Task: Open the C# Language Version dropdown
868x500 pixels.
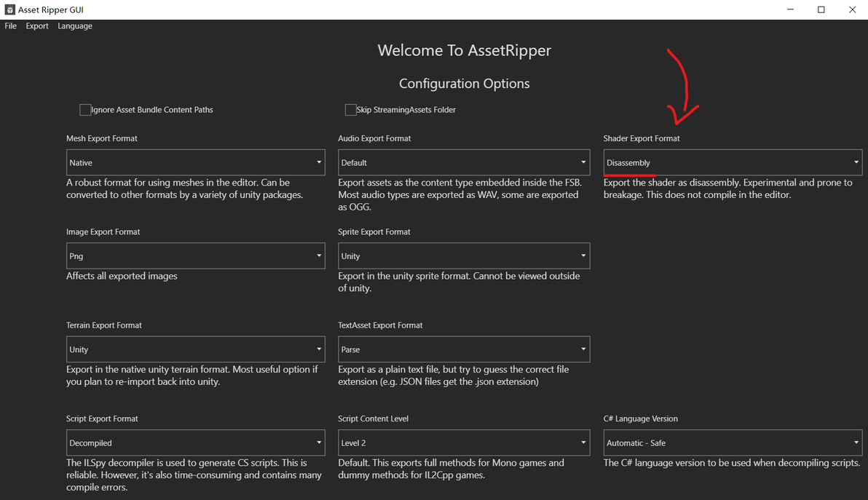Action: click(x=733, y=443)
